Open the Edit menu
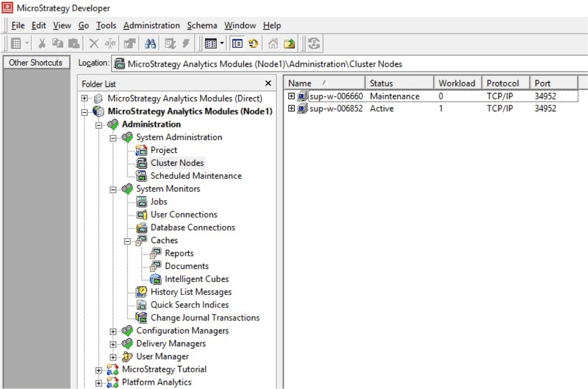 pyautogui.click(x=38, y=25)
